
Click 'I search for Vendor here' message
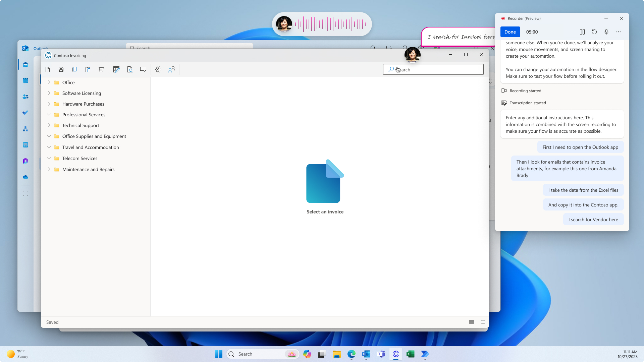tap(593, 220)
